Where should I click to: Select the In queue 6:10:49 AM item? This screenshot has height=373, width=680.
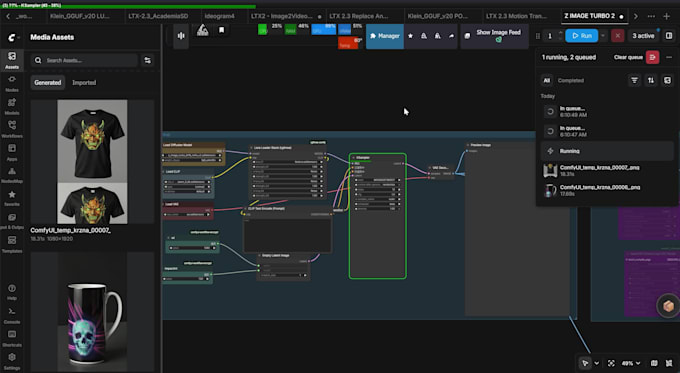[607, 111]
